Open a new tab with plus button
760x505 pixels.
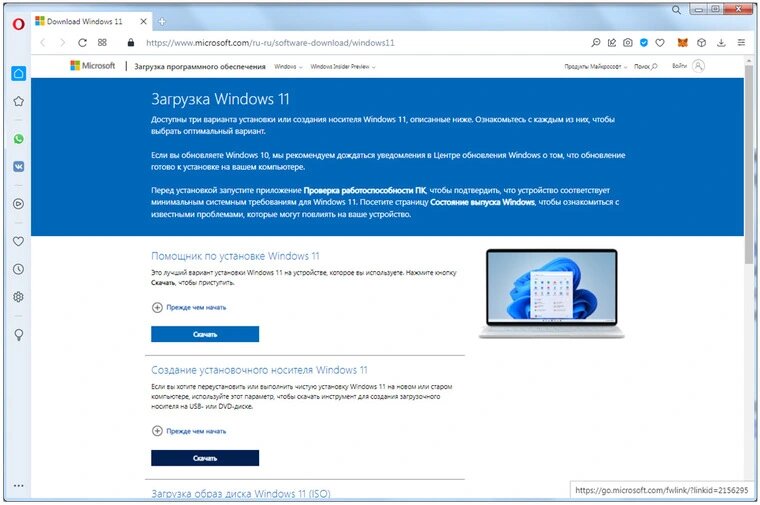(x=162, y=21)
